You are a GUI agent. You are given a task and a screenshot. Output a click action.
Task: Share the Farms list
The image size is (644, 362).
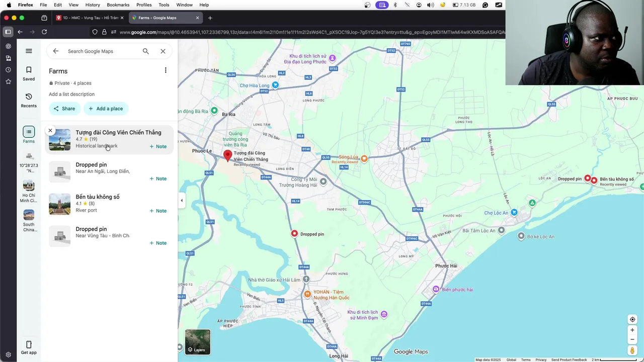point(64,109)
